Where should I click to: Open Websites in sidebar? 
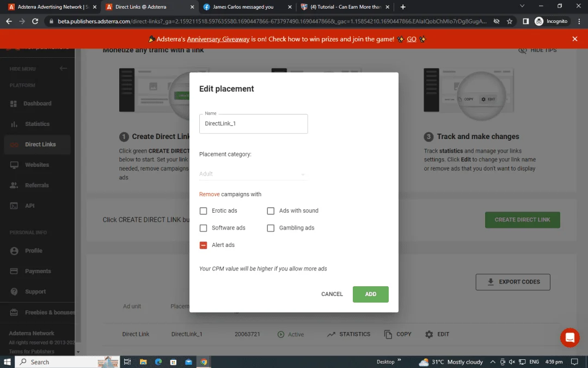pos(37,165)
